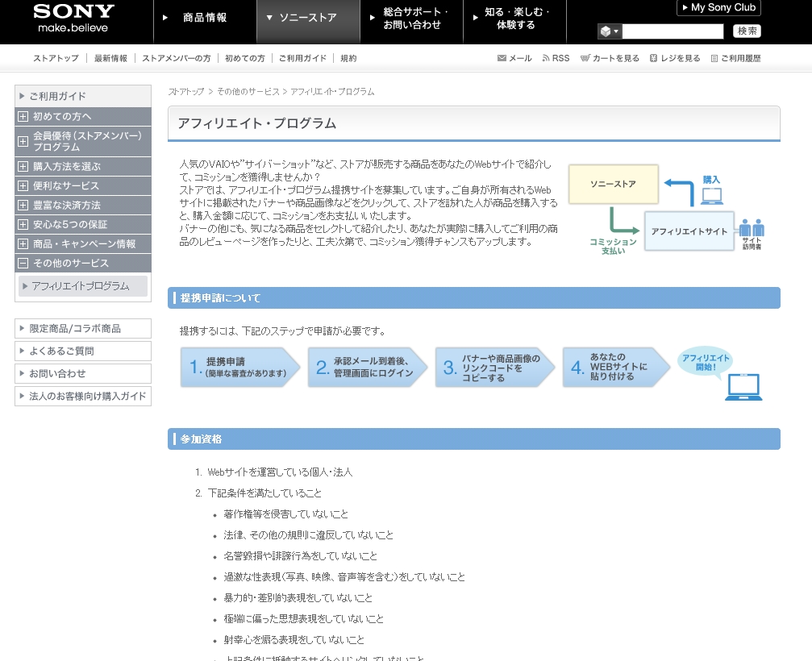Click the コミッション支払い label in diagram
This screenshot has width=812, height=661.
pos(613,247)
